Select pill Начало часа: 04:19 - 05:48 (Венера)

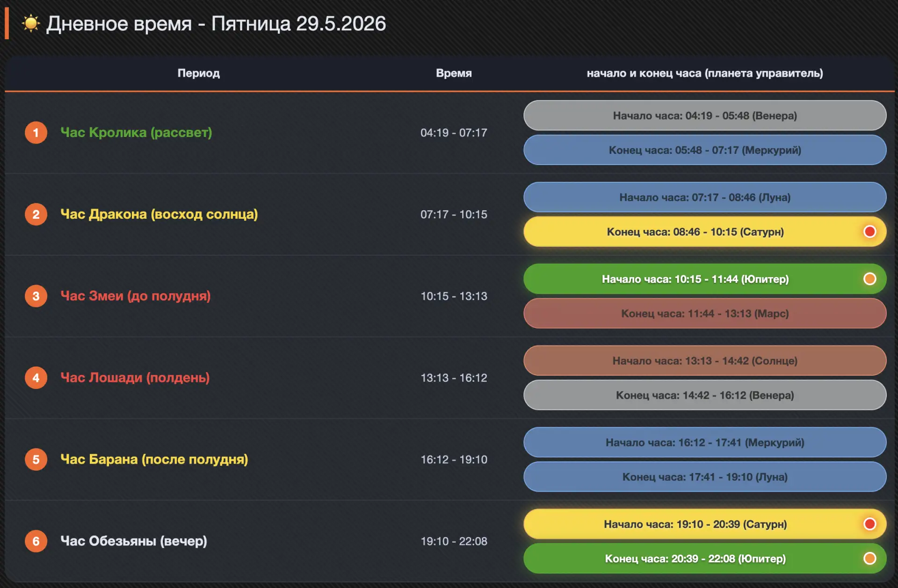coord(705,115)
